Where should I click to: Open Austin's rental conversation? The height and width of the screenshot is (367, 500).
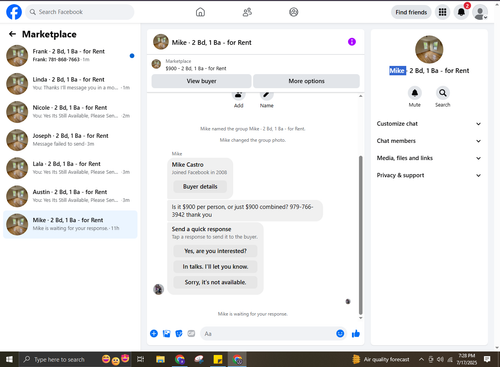(70, 196)
